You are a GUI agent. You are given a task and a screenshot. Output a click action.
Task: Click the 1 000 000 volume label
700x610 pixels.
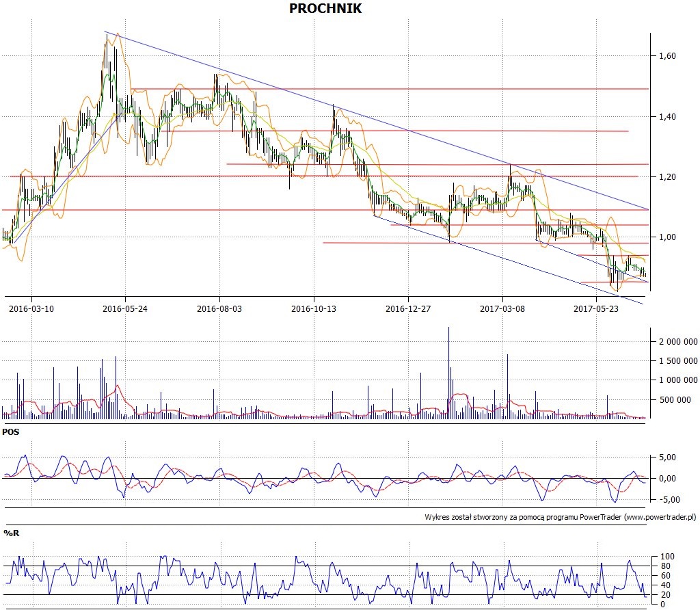tap(678, 380)
